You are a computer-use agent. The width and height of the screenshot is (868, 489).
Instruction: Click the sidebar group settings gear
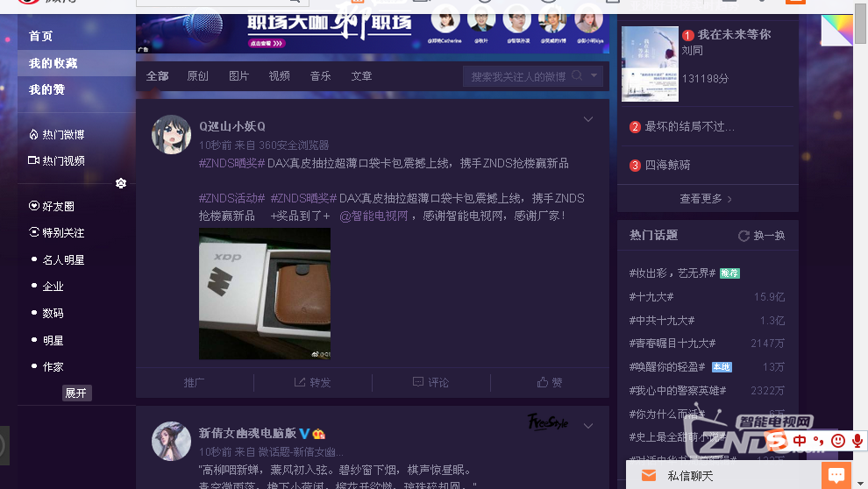pyautogui.click(x=121, y=183)
